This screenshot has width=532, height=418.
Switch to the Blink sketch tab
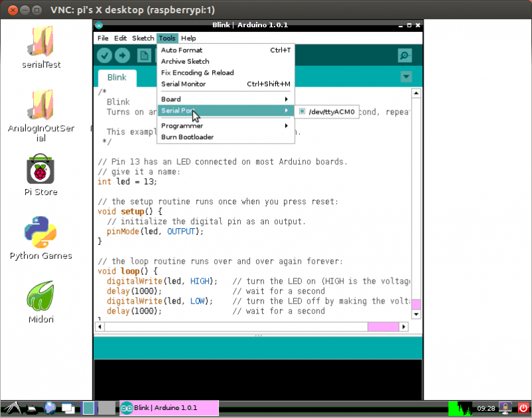tap(117, 78)
